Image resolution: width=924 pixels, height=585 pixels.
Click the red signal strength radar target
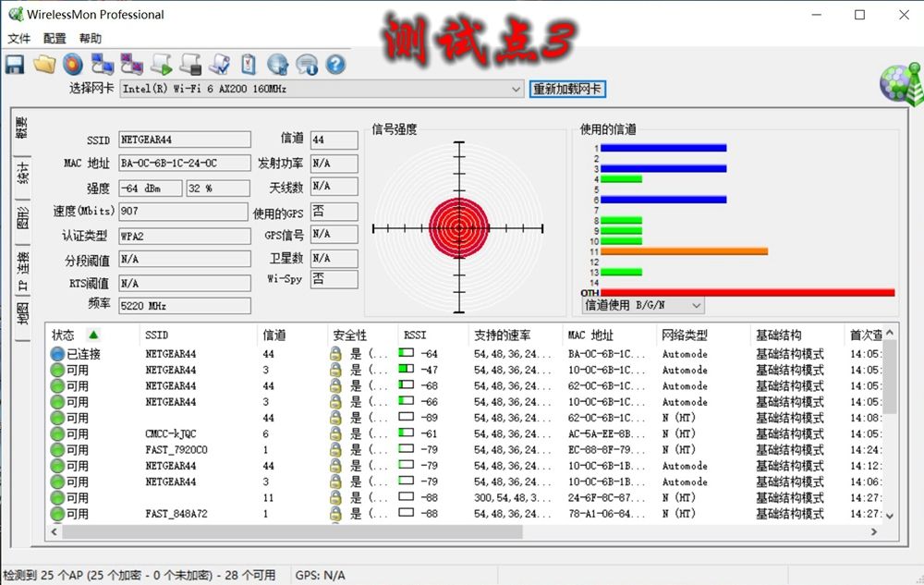coord(458,227)
